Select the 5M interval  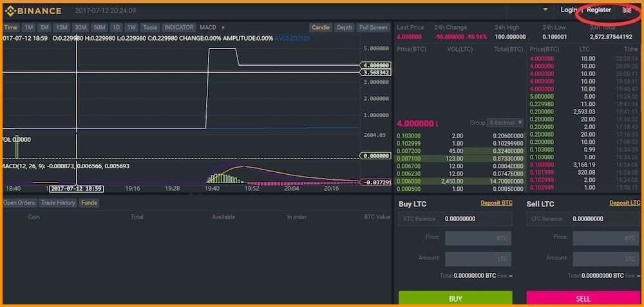tap(44, 28)
